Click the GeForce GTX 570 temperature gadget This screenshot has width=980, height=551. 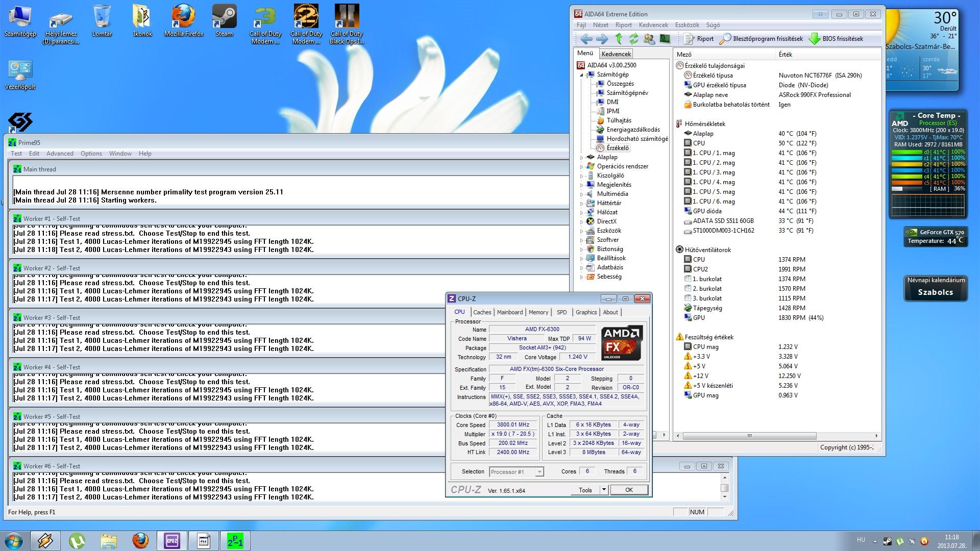936,237
